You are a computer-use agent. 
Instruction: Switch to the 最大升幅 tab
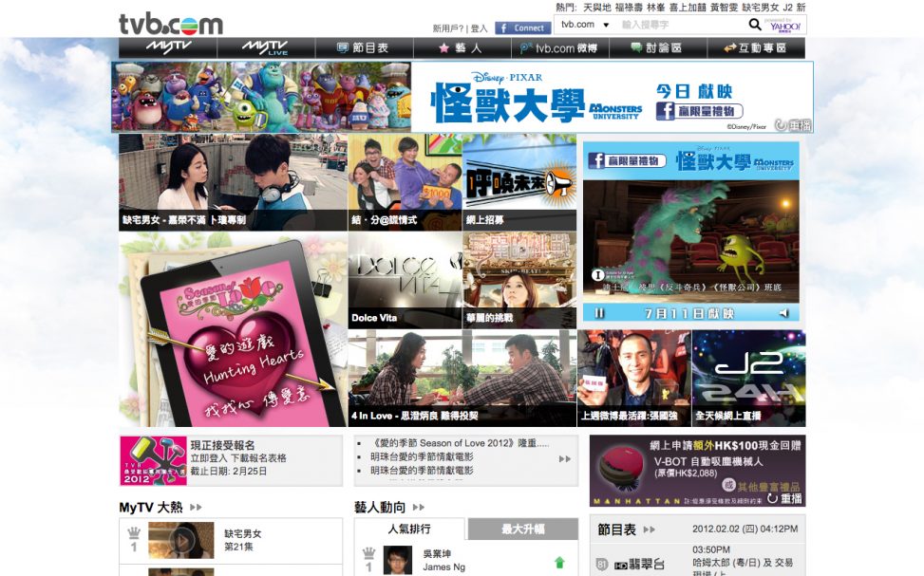click(522, 529)
